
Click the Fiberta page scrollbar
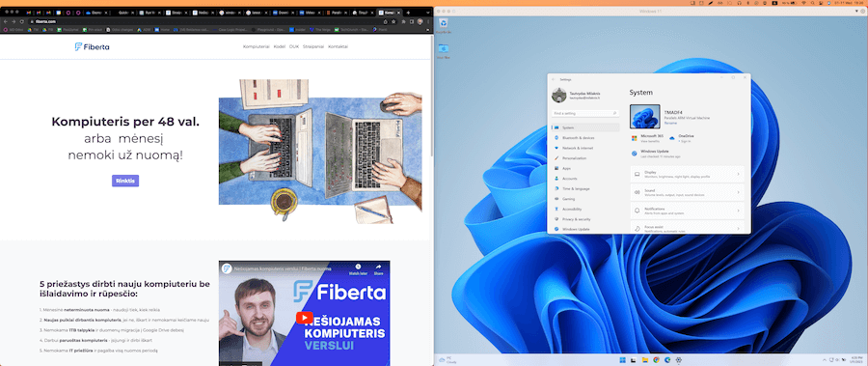tap(432, 97)
